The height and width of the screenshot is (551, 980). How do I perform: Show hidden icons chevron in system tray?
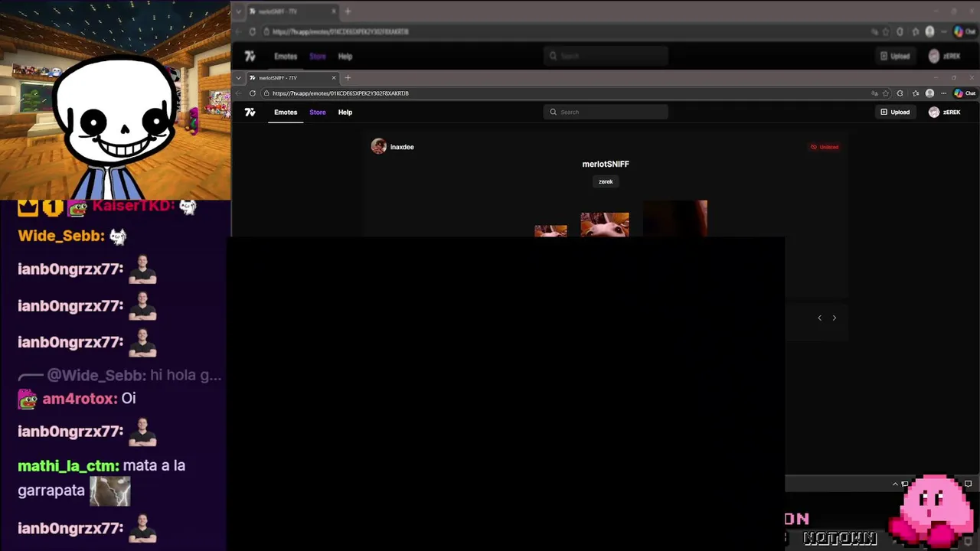(x=895, y=484)
